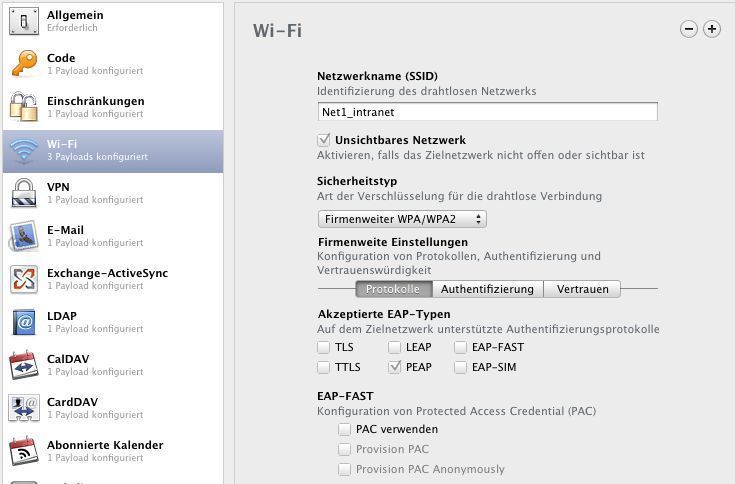Check Provision PAC Anonymously option
The image size is (735, 484).
click(344, 469)
